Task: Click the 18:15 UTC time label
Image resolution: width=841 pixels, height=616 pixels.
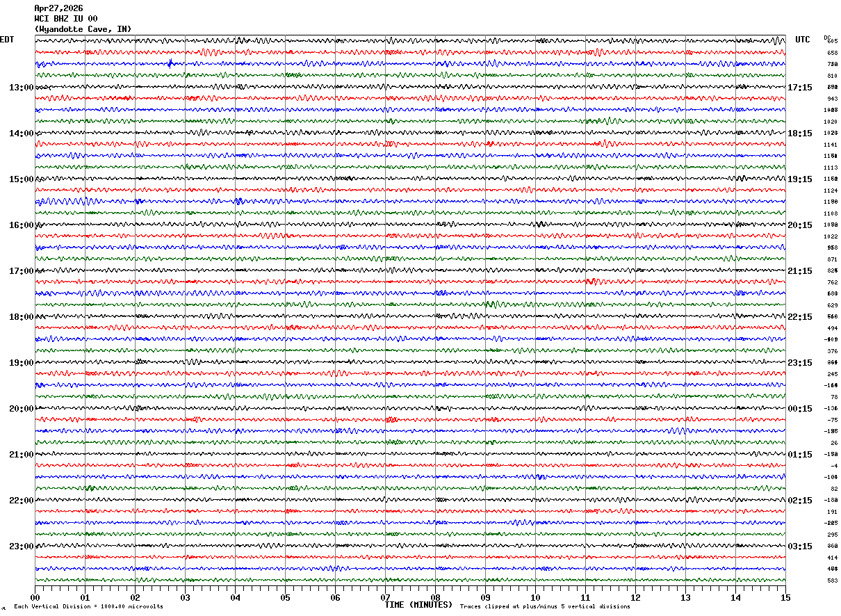Action: [x=800, y=133]
